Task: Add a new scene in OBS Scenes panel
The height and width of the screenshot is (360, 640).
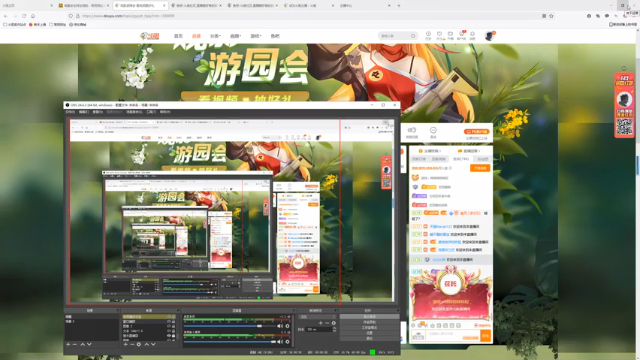Action: click(68, 344)
